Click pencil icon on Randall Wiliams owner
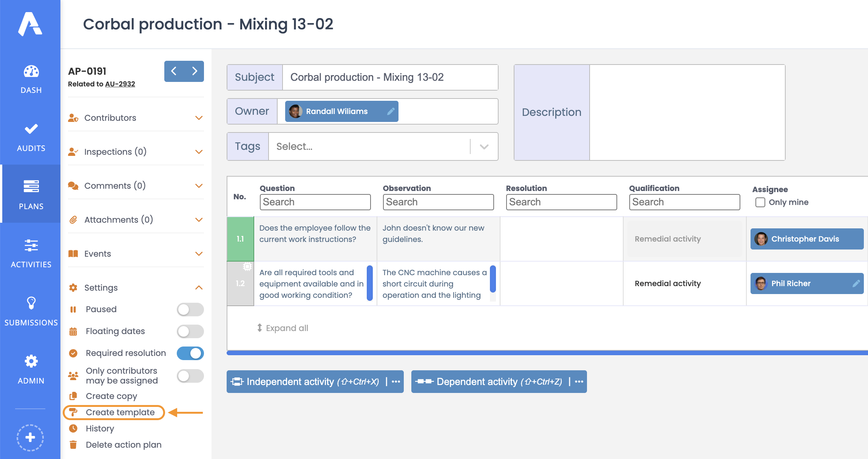The height and width of the screenshot is (459, 868). click(391, 111)
